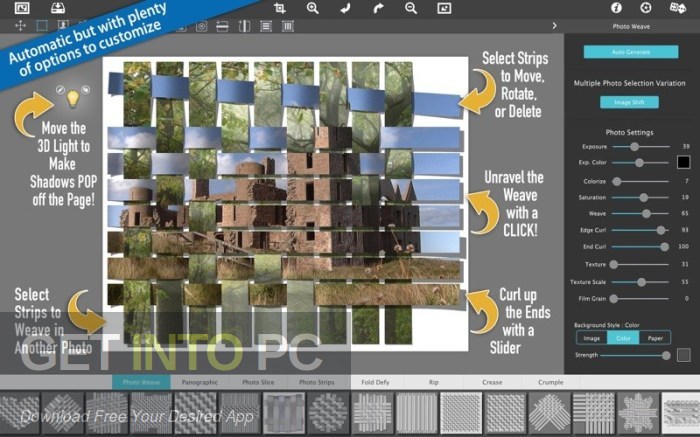Click the vertical lines toolbar icon
This screenshot has width=700, height=437.
(x=288, y=26)
